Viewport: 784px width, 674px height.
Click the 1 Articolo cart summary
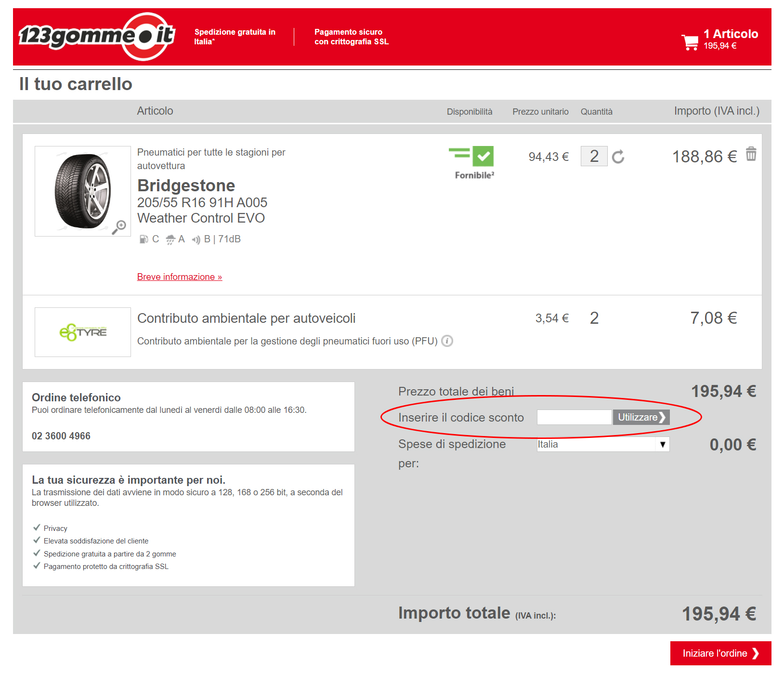[x=731, y=39]
